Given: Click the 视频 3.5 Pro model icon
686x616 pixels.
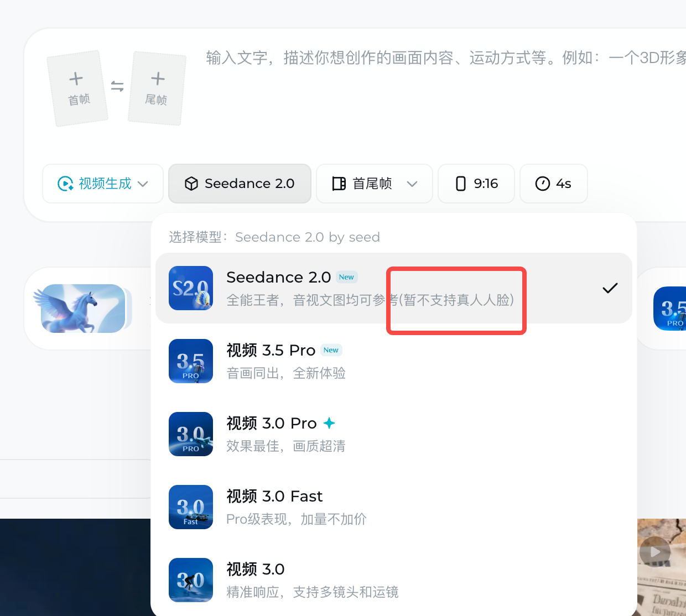Looking at the screenshot, I should (191, 361).
